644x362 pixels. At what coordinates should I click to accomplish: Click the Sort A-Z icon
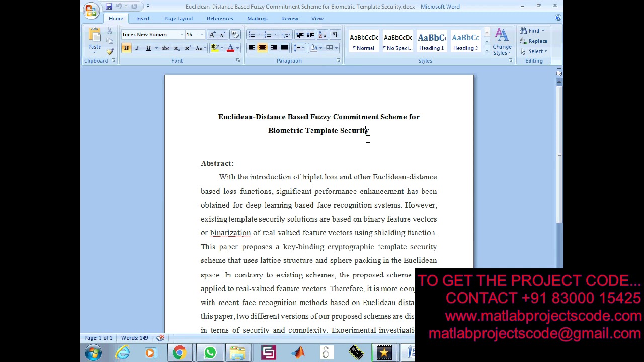coord(322,35)
